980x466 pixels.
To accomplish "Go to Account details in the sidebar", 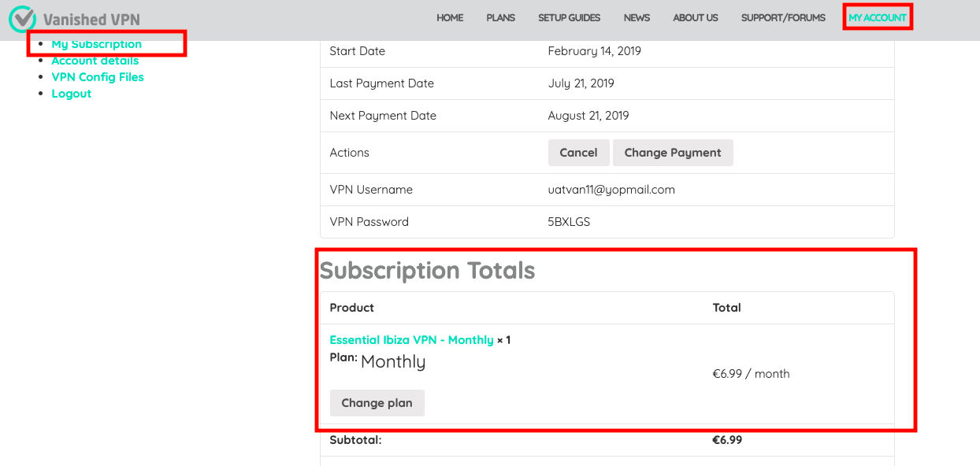I will pos(95,61).
